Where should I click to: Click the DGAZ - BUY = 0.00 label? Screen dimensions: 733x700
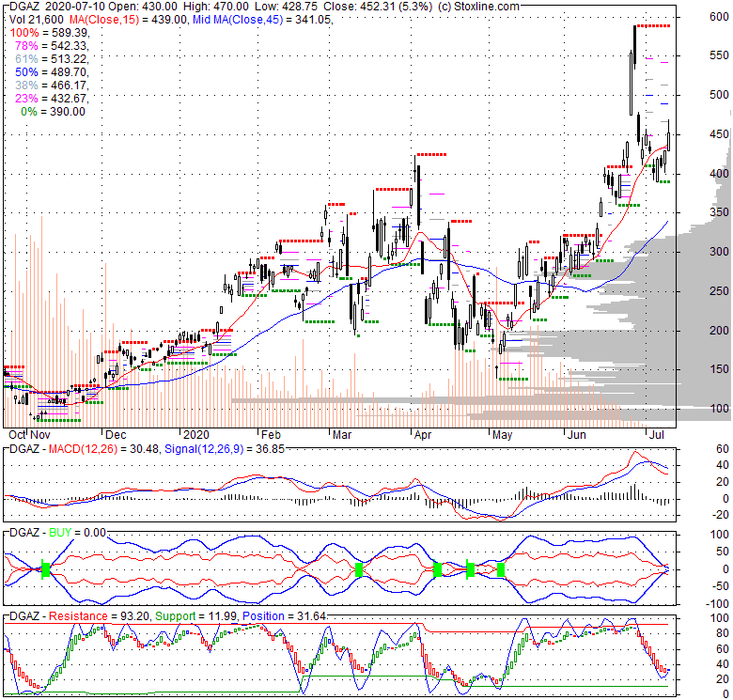(x=58, y=533)
